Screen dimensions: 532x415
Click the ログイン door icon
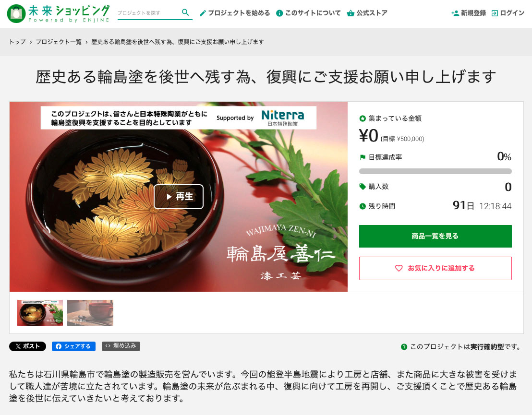pos(495,13)
